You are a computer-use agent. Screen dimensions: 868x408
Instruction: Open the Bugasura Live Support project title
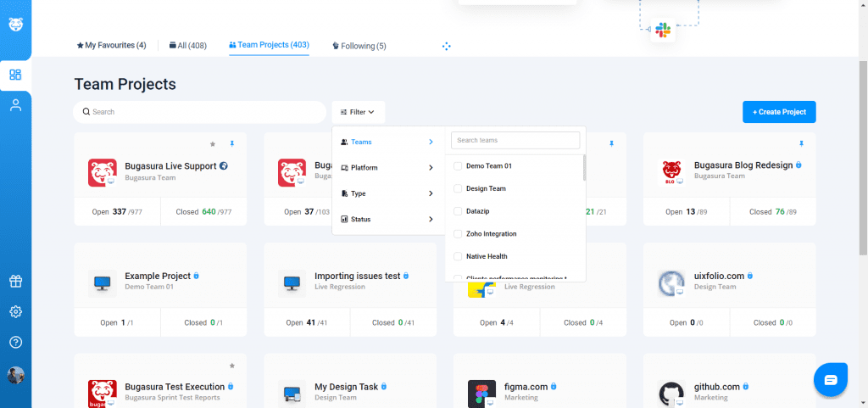(170, 165)
